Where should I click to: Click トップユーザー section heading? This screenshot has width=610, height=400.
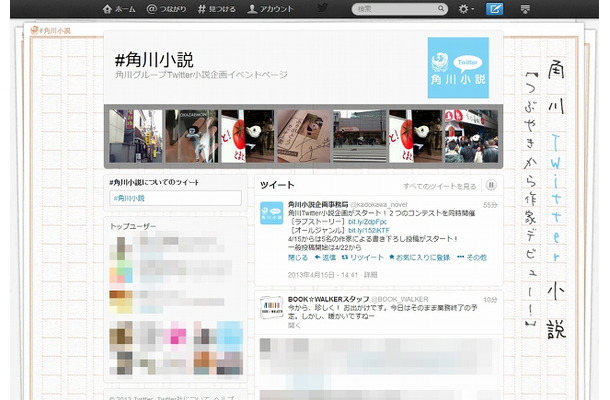[x=133, y=226]
